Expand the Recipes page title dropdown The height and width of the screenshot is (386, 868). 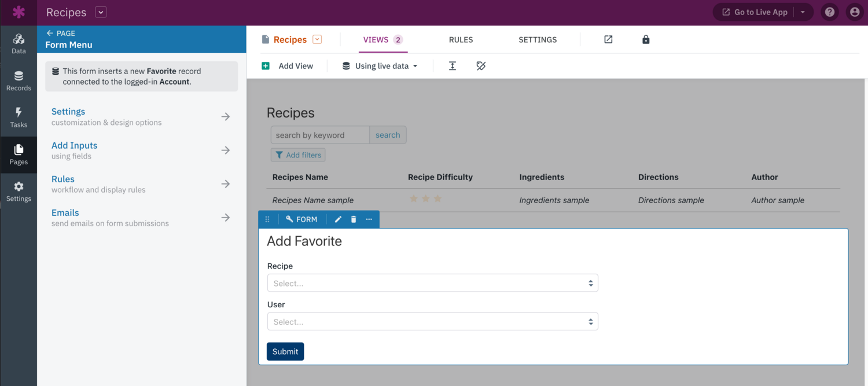click(x=316, y=39)
